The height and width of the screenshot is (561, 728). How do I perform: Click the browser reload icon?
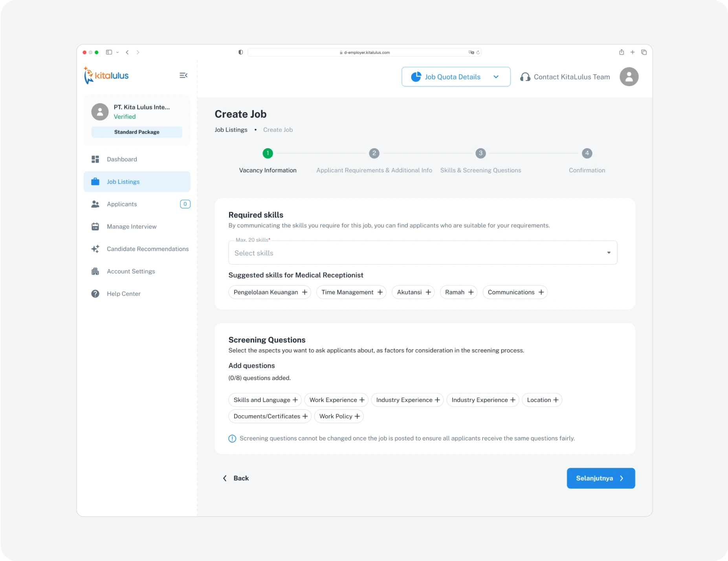click(478, 52)
